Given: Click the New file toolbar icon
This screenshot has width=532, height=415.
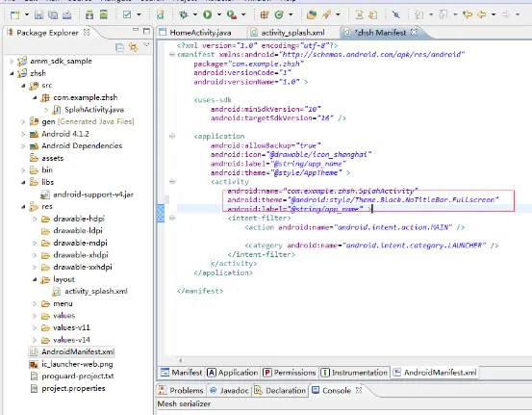Looking at the screenshot, I should point(15,14).
